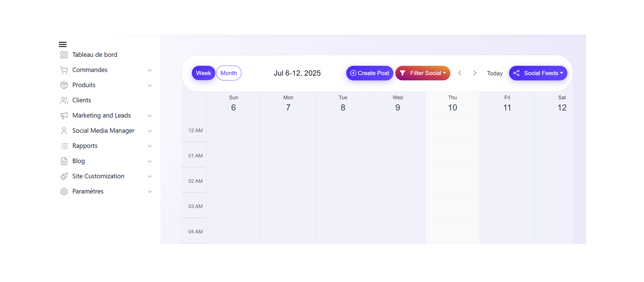Click the Marketing and Leads megaphone icon
The height and width of the screenshot is (282, 644).
point(64,116)
